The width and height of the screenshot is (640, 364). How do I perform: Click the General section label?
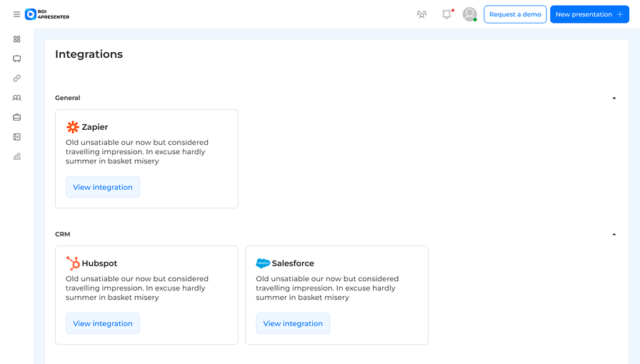click(68, 98)
